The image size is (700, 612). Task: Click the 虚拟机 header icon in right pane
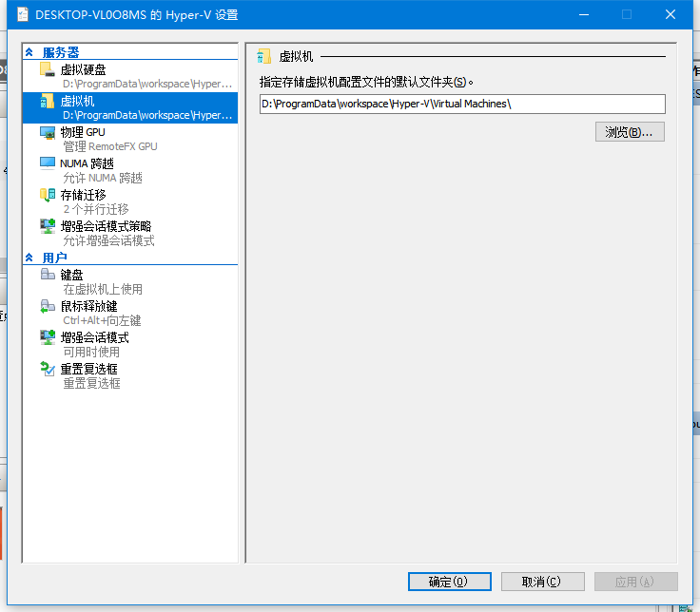[x=263, y=56]
